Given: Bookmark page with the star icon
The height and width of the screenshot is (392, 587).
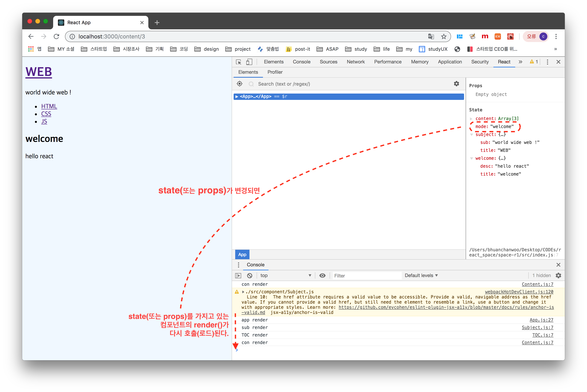Looking at the screenshot, I should pyautogui.click(x=444, y=36).
